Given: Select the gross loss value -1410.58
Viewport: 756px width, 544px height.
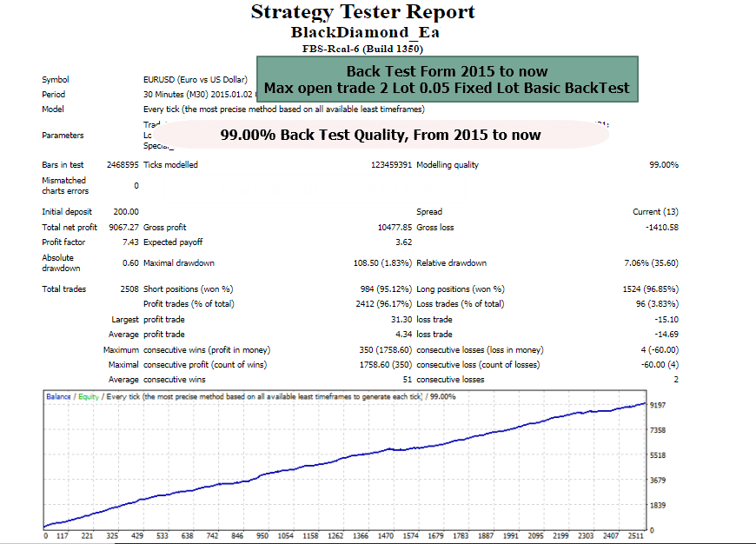Looking at the screenshot, I should point(661,227).
